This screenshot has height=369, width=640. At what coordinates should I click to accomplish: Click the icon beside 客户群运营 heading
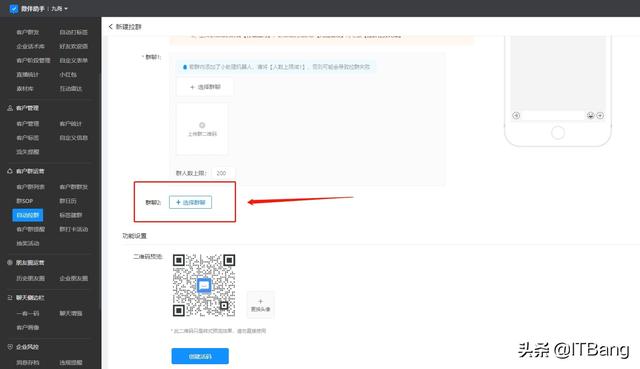[10, 171]
